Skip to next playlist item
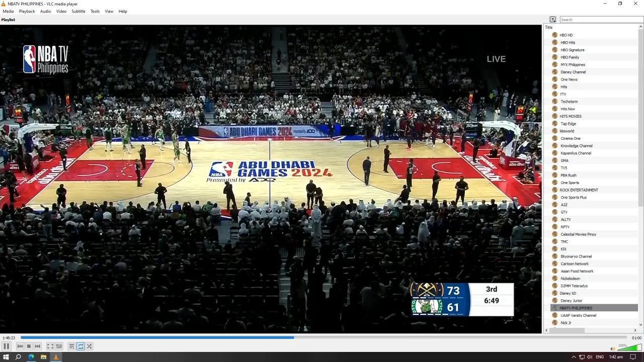The width and height of the screenshot is (644, 362). tap(37, 346)
